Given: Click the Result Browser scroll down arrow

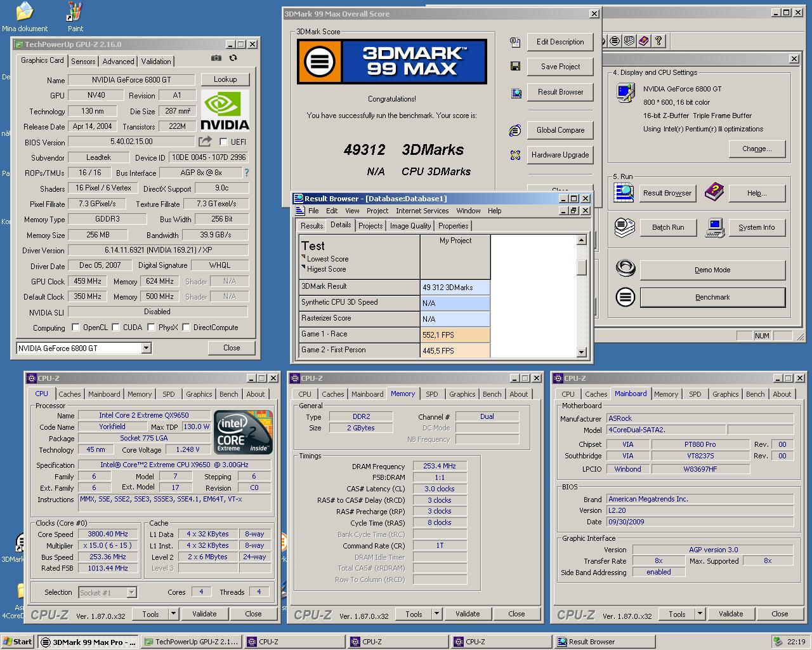Looking at the screenshot, I should pyautogui.click(x=582, y=352).
